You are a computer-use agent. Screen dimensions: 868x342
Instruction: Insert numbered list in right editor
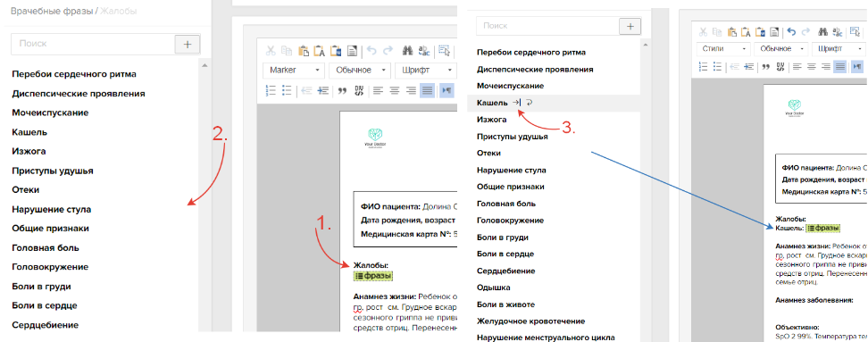704,66
